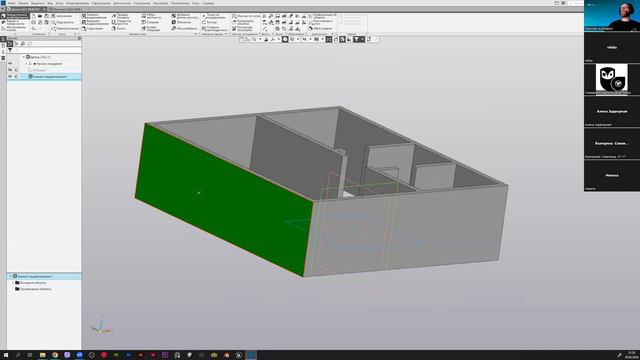Click the Контур tool in the ribbon
Viewport: 640px width, 360px height.
click(x=209, y=22)
